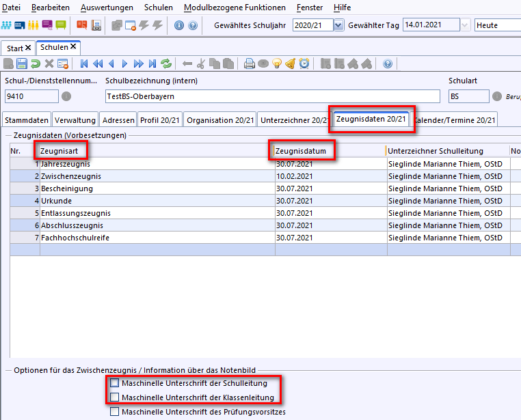Expand the Gewählter Tag date dropdown
This screenshot has width=521, height=420.
coord(465,25)
